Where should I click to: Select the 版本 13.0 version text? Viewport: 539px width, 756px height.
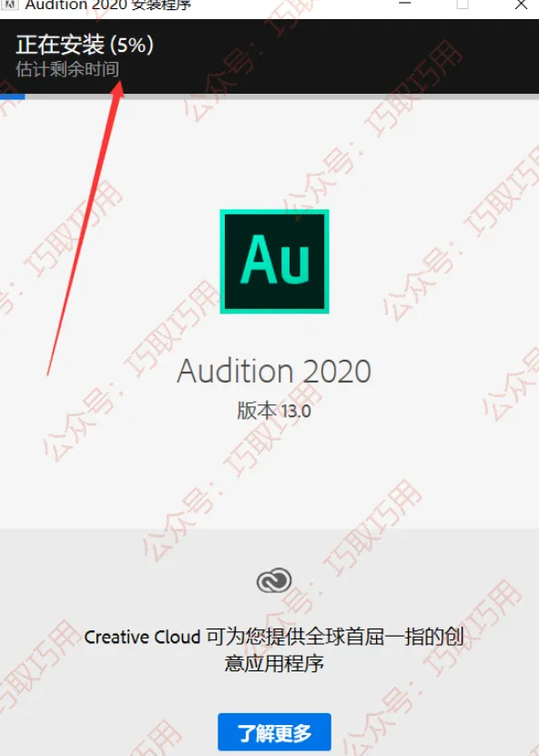(274, 412)
